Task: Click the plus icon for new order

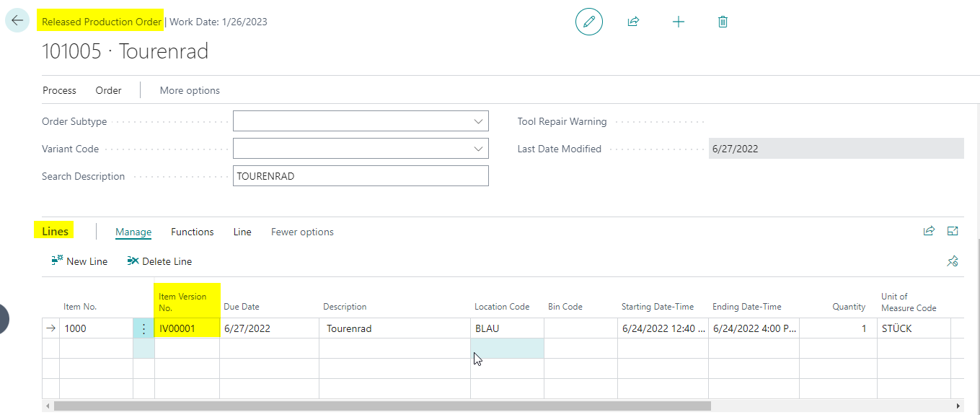Action: (678, 22)
